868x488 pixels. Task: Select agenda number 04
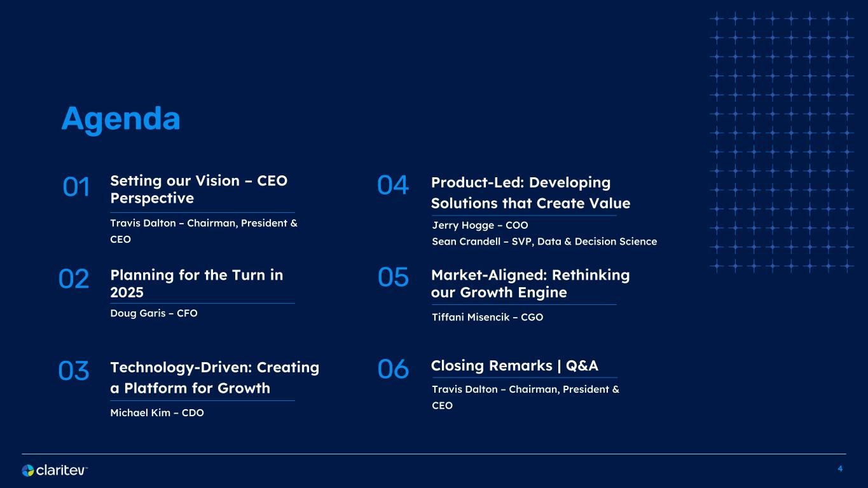(x=393, y=186)
